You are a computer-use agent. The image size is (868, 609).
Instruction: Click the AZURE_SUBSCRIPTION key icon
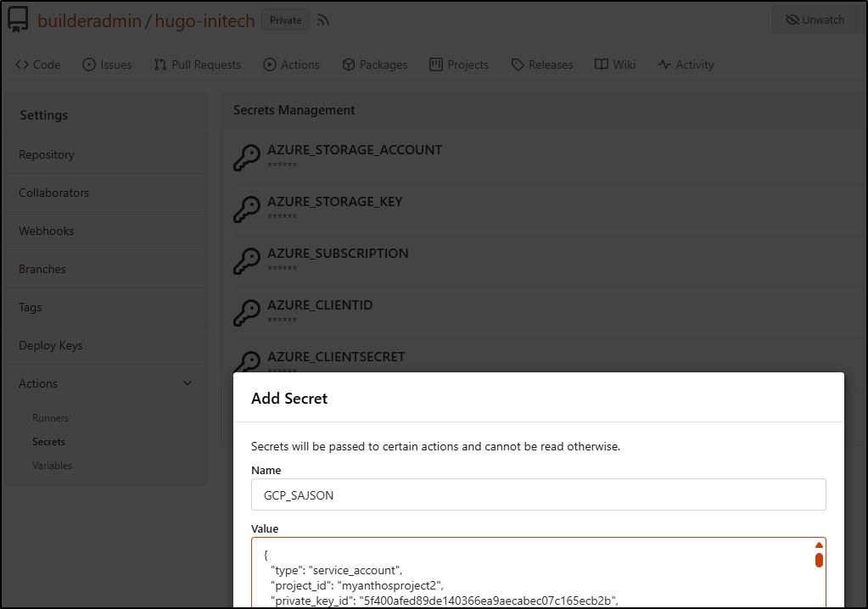[x=247, y=260]
